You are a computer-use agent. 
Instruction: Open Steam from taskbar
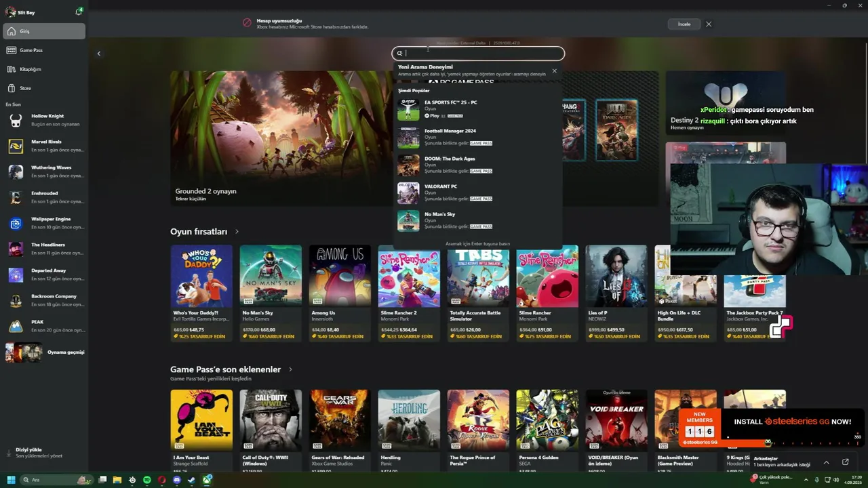192,480
